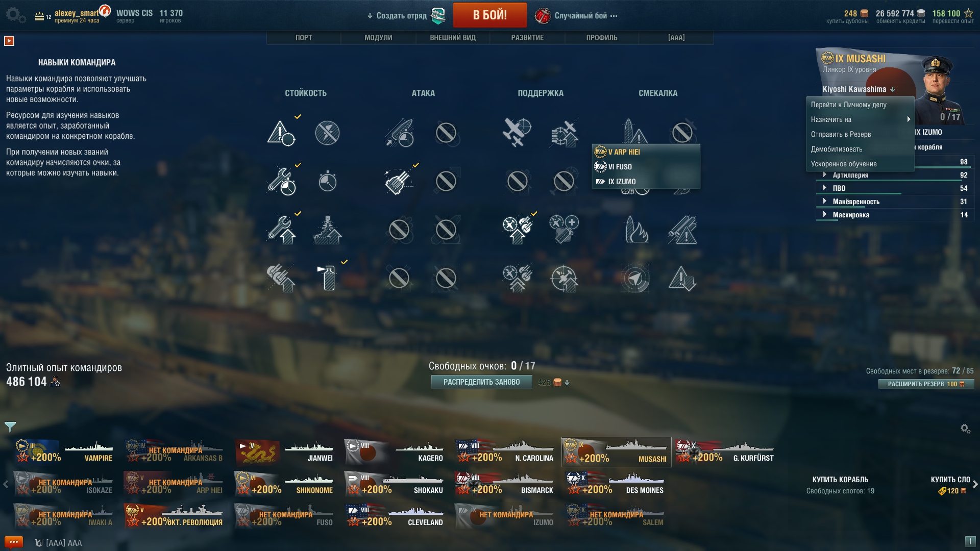Click the red play icon top-left
This screenshot has width=980, height=551.
9,41
